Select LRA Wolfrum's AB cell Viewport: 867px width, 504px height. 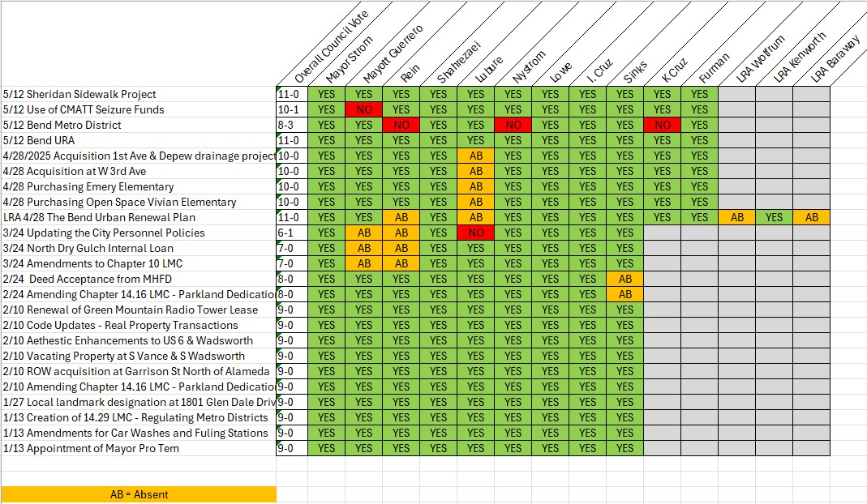point(737,218)
